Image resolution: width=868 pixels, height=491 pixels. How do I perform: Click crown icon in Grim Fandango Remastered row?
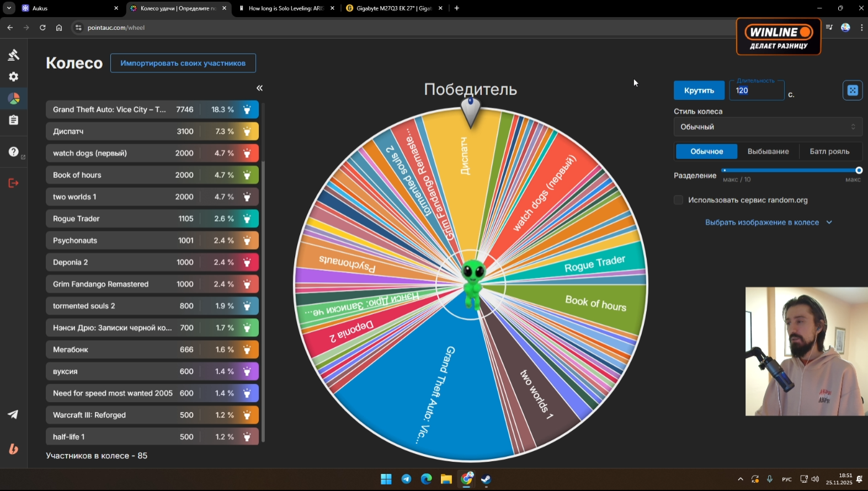pyautogui.click(x=247, y=284)
